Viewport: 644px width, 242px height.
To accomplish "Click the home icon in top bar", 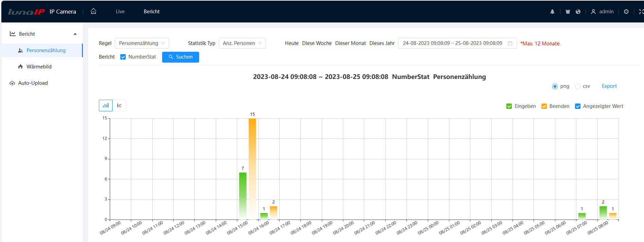I will 93,11.
